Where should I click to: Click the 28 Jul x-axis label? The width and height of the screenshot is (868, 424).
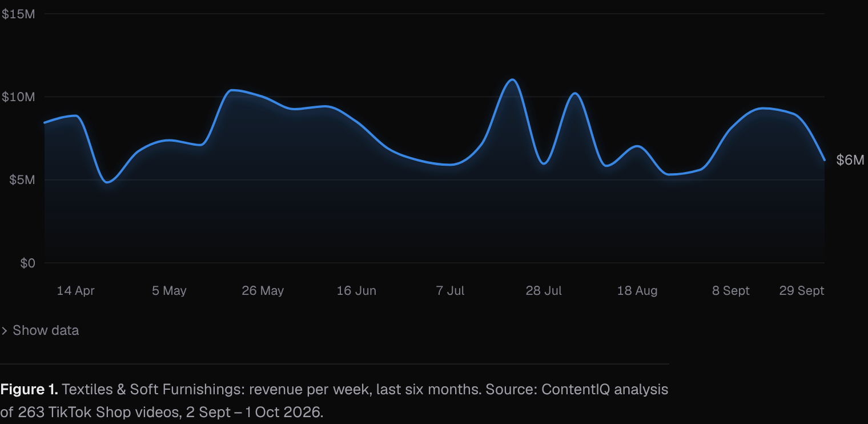point(544,291)
